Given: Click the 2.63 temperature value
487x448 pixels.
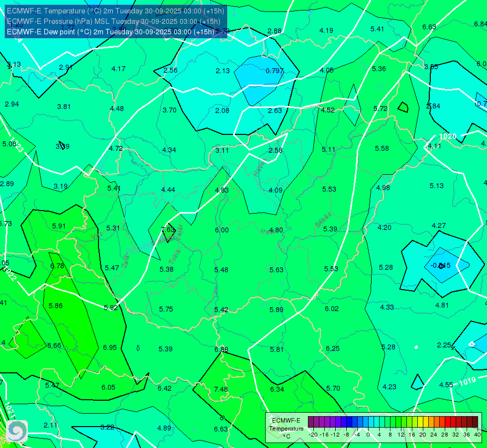Looking at the screenshot, I should tap(275, 111).
